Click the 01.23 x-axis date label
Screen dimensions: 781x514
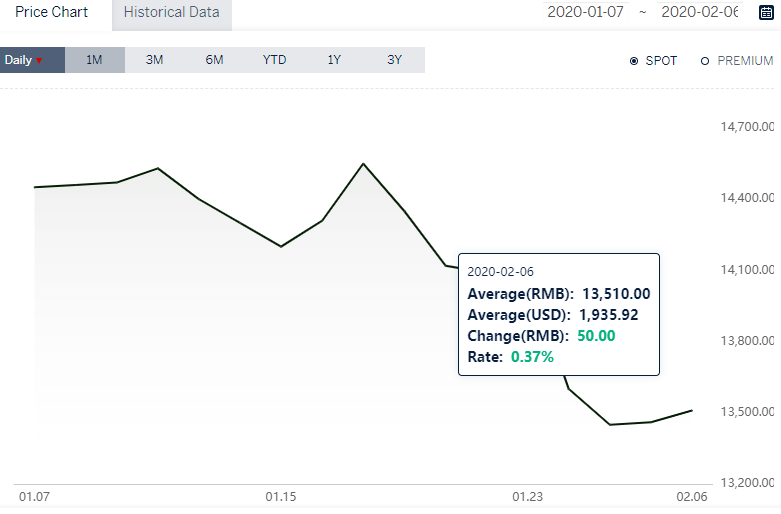tap(527, 497)
